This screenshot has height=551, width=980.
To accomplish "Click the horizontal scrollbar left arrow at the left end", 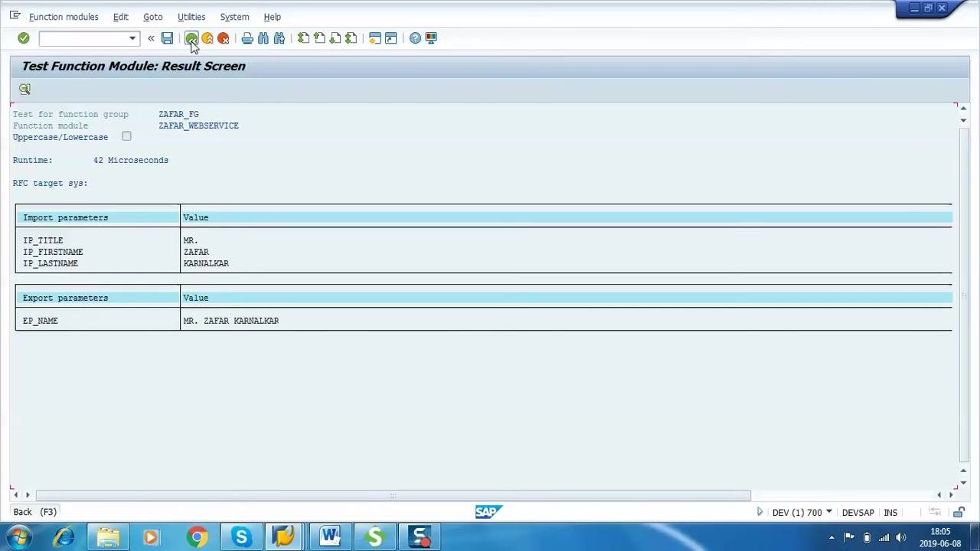I will tap(16, 495).
